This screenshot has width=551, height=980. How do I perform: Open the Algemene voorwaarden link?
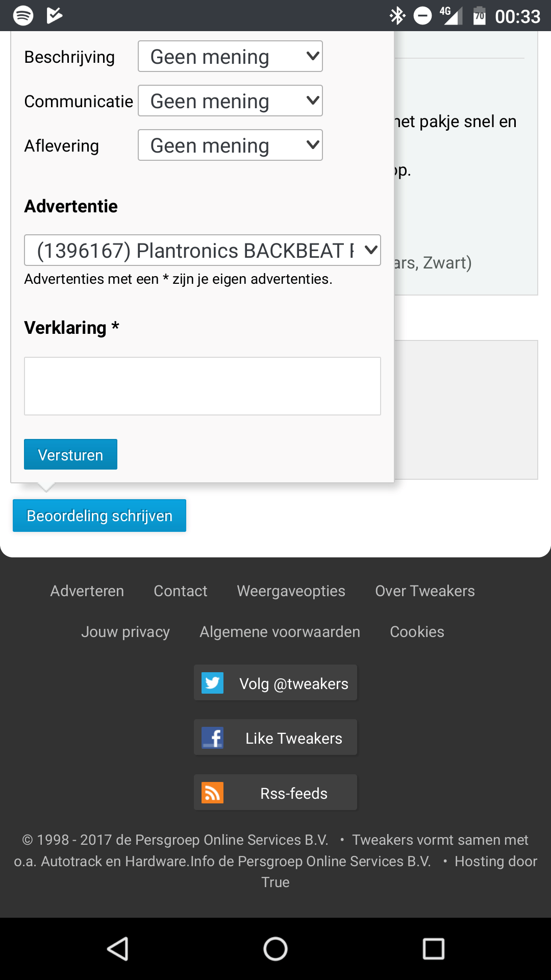coord(280,632)
